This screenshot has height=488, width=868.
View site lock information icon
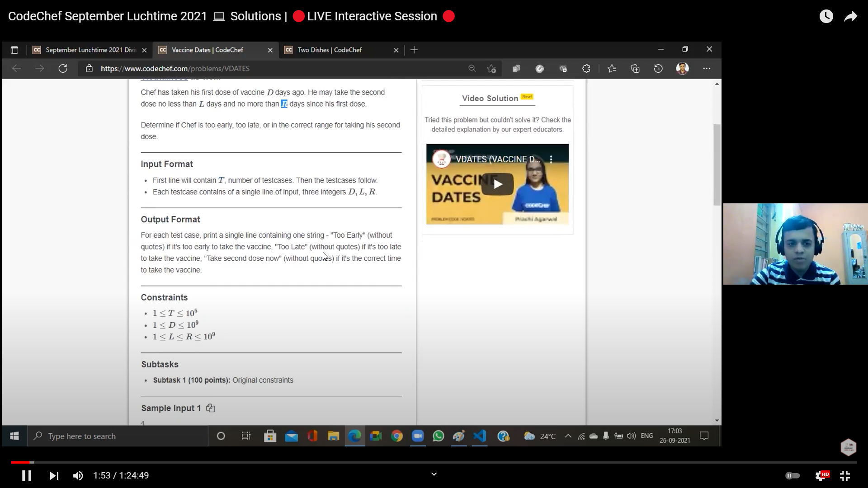click(x=89, y=68)
